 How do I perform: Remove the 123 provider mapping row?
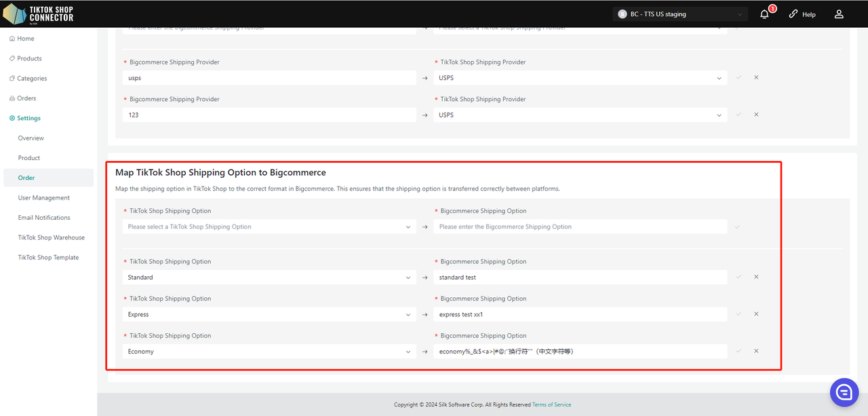(756, 115)
